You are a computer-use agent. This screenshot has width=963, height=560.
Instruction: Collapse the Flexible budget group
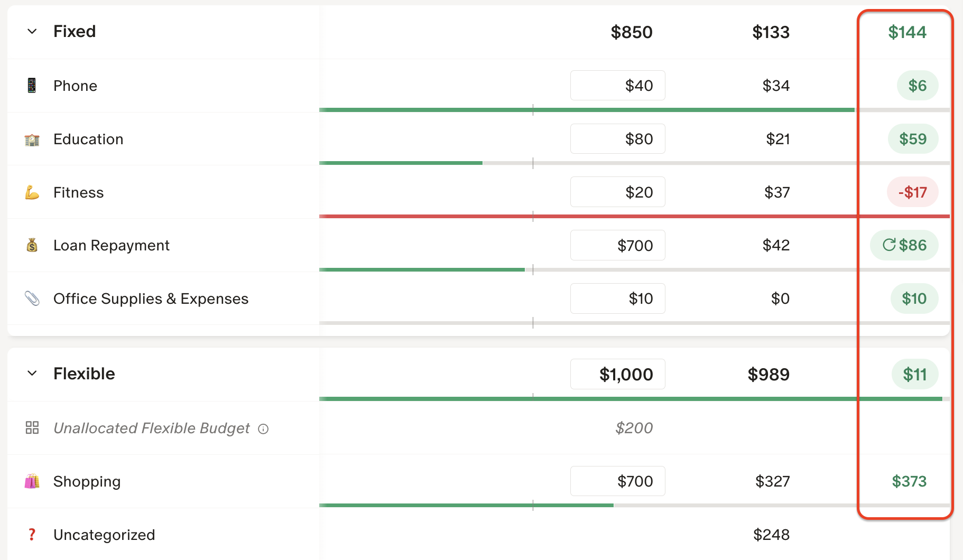[32, 374]
